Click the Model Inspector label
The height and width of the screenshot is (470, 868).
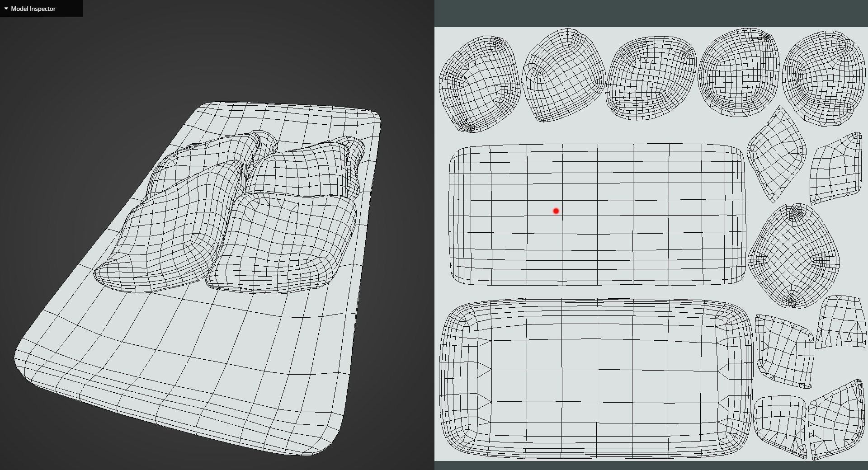[x=33, y=9]
